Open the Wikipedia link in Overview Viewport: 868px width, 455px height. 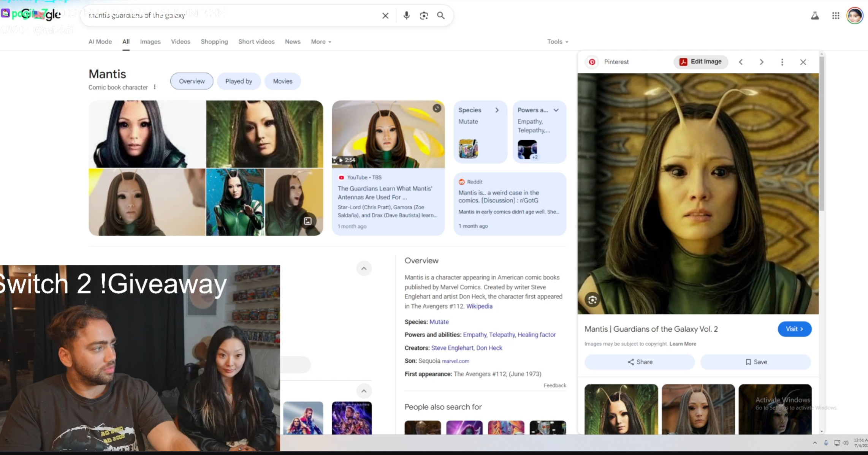click(x=479, y=306)
